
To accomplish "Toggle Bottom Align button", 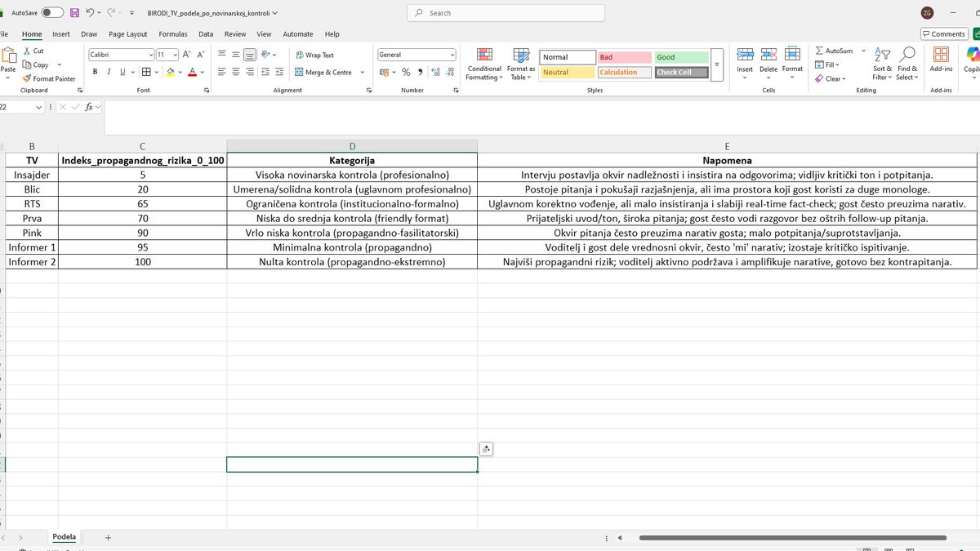I will coord(250,55).
